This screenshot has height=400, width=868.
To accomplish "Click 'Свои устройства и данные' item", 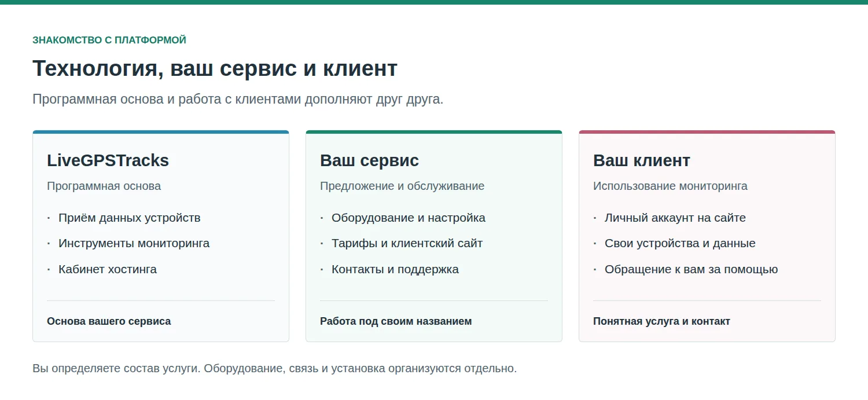I will click(x=680, y=243).
